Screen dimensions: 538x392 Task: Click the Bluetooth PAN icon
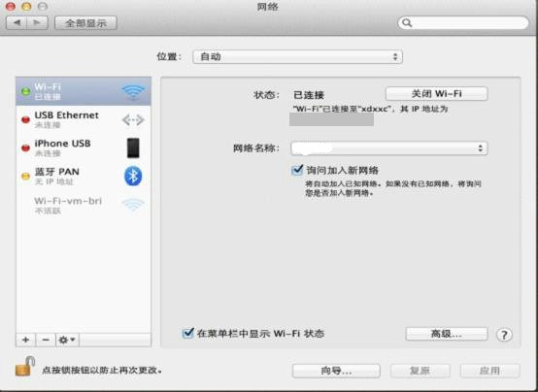pos(133,176)
